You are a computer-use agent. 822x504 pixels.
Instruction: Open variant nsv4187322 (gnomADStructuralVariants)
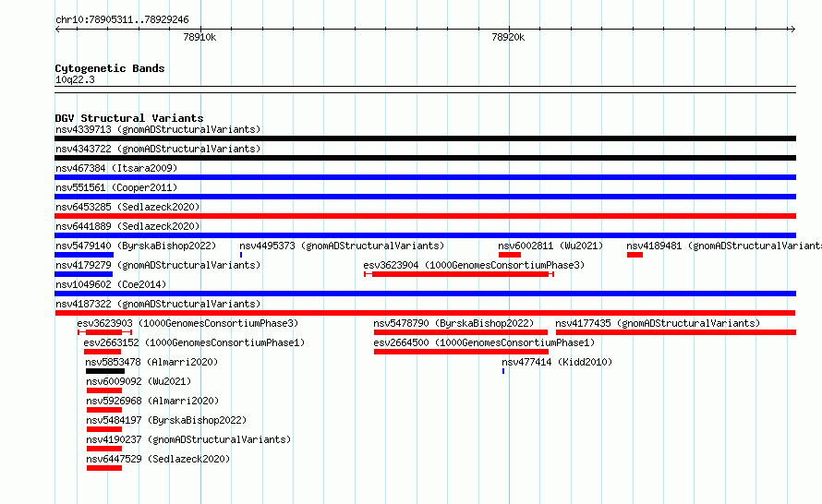[158, 304]
